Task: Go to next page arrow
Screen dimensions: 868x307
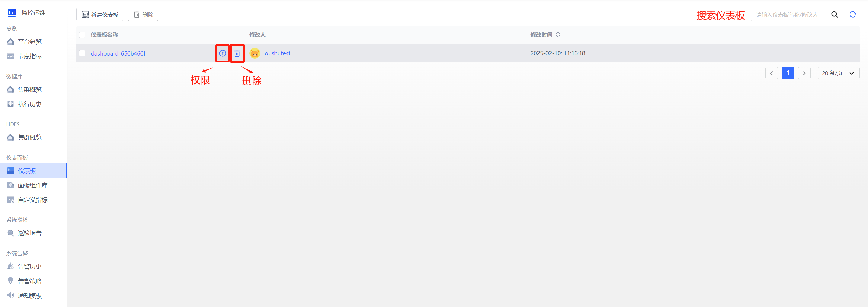Action: (x=804, y=73)
